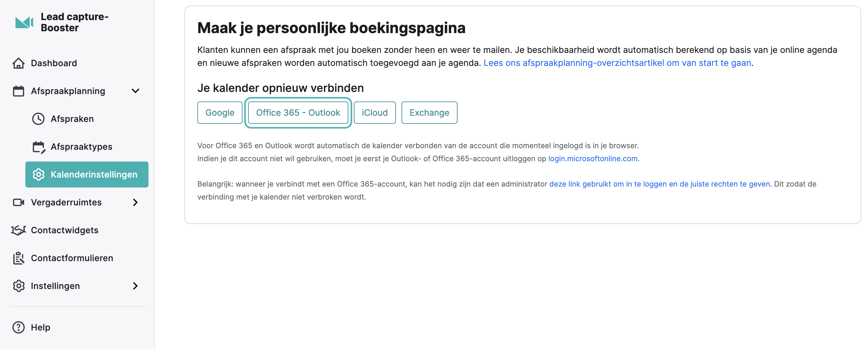Collapse the Afspraakplanning chevron
The width and height of the screenshot is (868, 349).
[135, 91]
